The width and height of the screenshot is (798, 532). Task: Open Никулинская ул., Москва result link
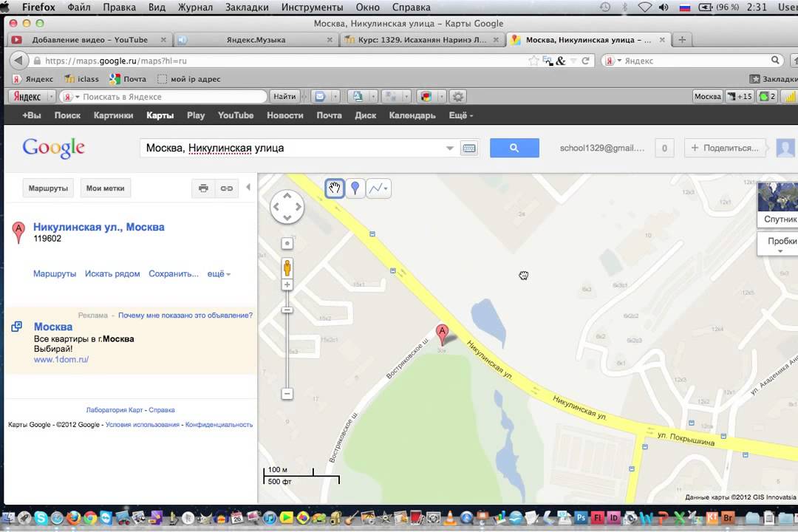[x=99, y=227]
